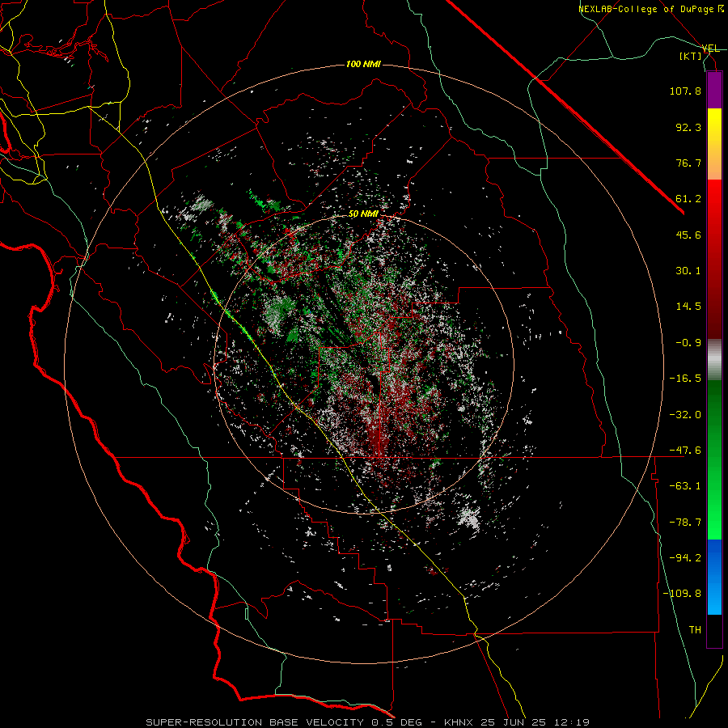Click the 92.3 legend value
The height and width of the screenshot is (728, 728).
tap(688, 127)
